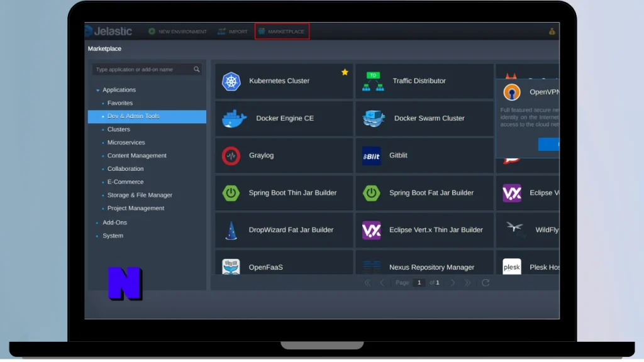Select E-Commerce category
This screenshot has height=362, width=644.
[125, 182]
